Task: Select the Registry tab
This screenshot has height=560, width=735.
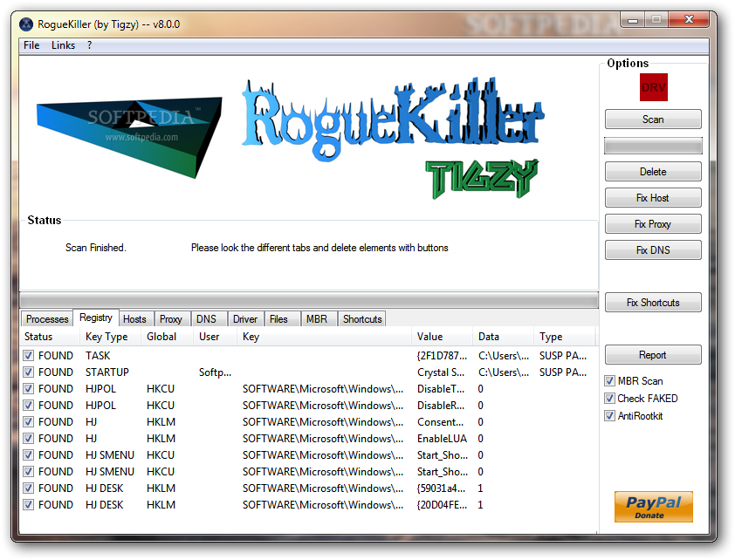Action: coord(96,318)
